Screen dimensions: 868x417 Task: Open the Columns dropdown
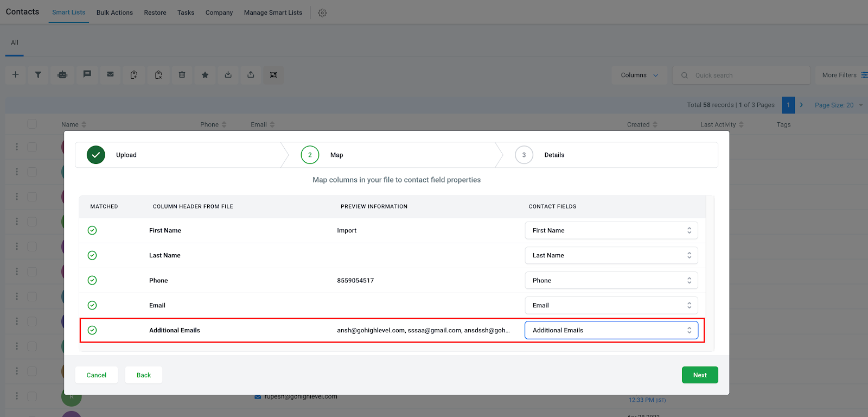click(640, 75)
